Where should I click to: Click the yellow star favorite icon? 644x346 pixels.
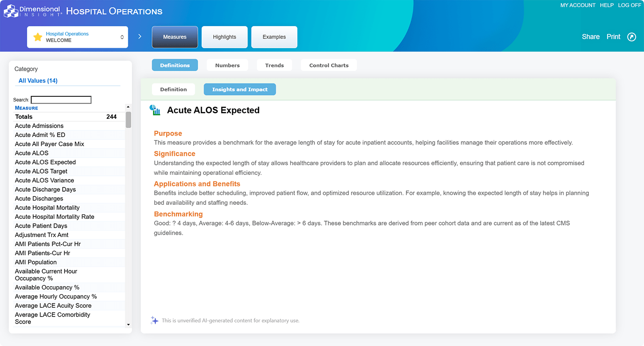tap(38, 37)
